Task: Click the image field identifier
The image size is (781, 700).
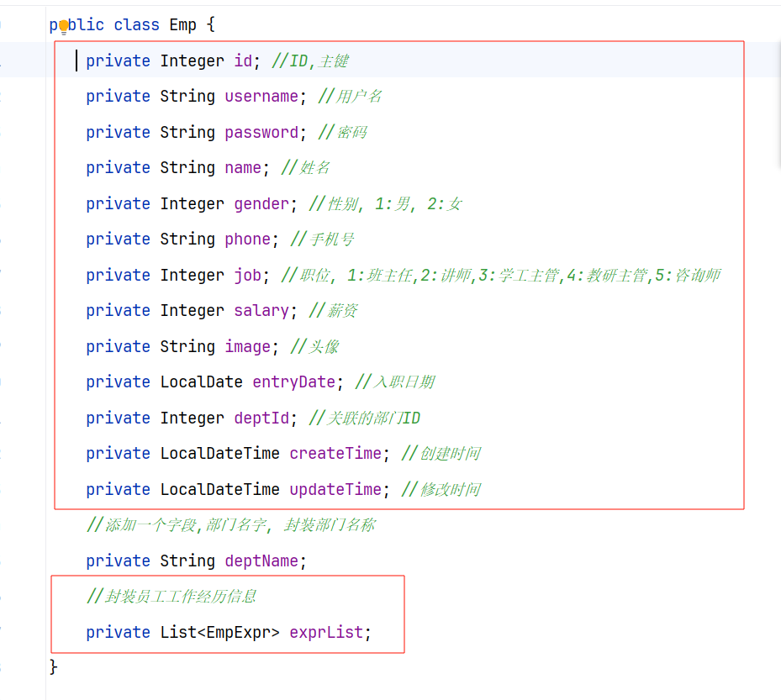Action: pyautogui.click(x=247, y=346)
